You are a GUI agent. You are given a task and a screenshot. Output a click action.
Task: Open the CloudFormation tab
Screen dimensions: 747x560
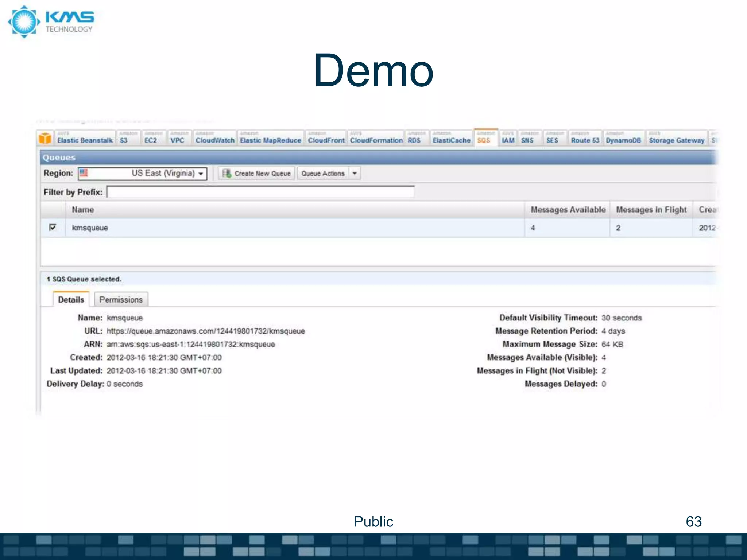pyautogui.click(x=376, y=139)
